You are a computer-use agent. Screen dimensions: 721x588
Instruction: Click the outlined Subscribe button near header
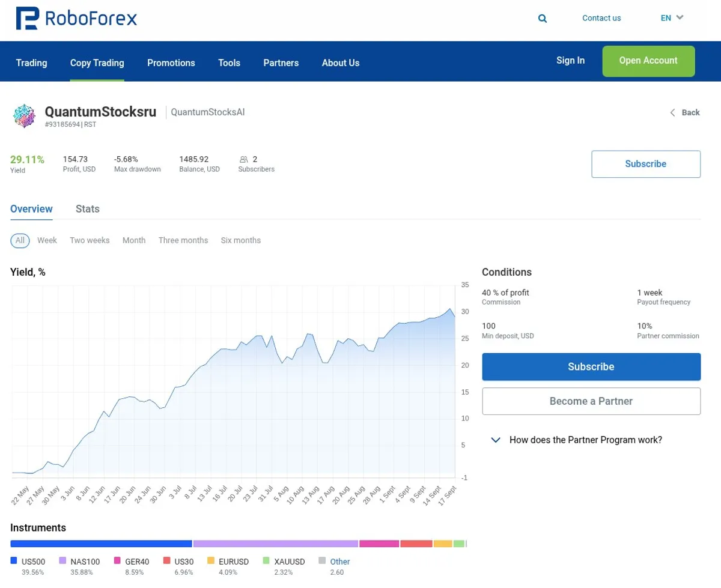point(646,164)
